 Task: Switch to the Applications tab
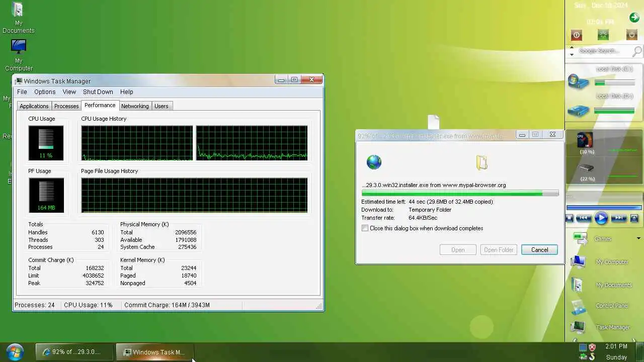(34, 106)
